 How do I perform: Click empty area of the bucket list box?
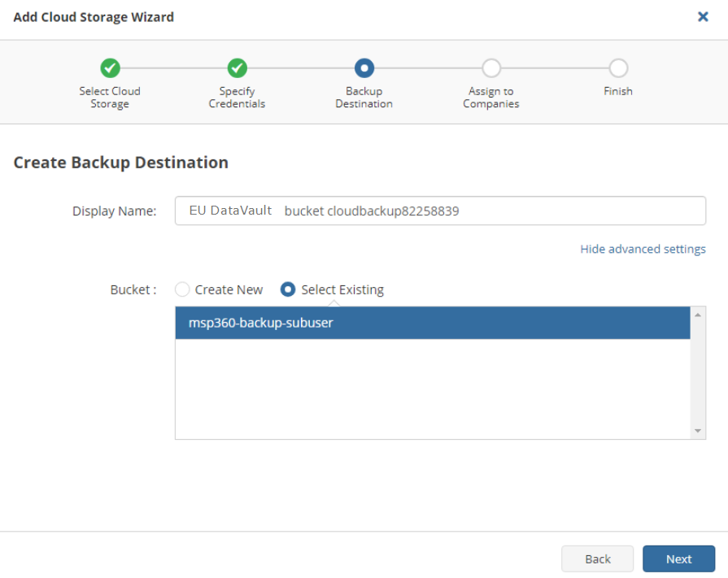433,389
